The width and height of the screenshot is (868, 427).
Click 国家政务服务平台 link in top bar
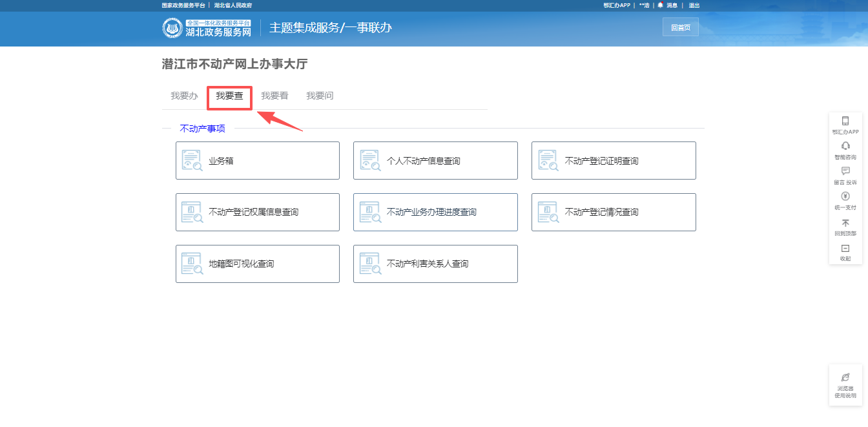pos(183,5)
